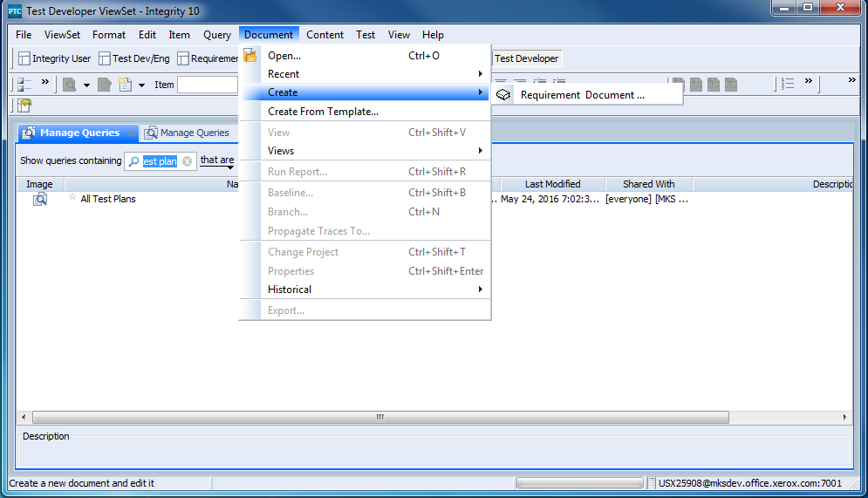Screen dimensions: 868x498
Task: Click the horizontal scrollbar right arrow
Action: point(844,417)
